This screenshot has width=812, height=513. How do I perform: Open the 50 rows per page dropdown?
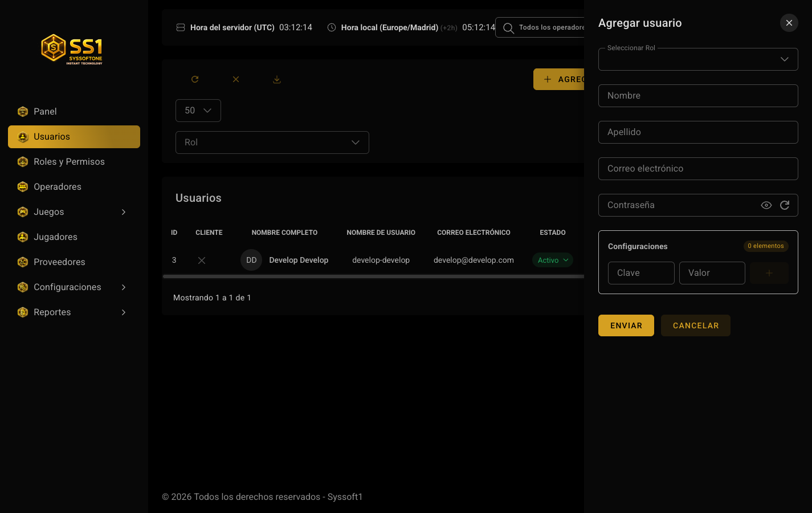[198, 111]
